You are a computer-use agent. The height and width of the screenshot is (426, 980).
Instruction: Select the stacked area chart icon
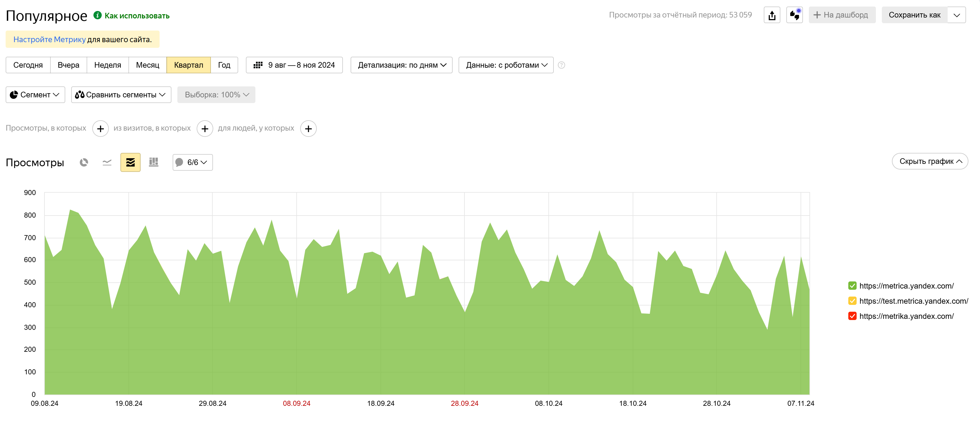(130, 163)
